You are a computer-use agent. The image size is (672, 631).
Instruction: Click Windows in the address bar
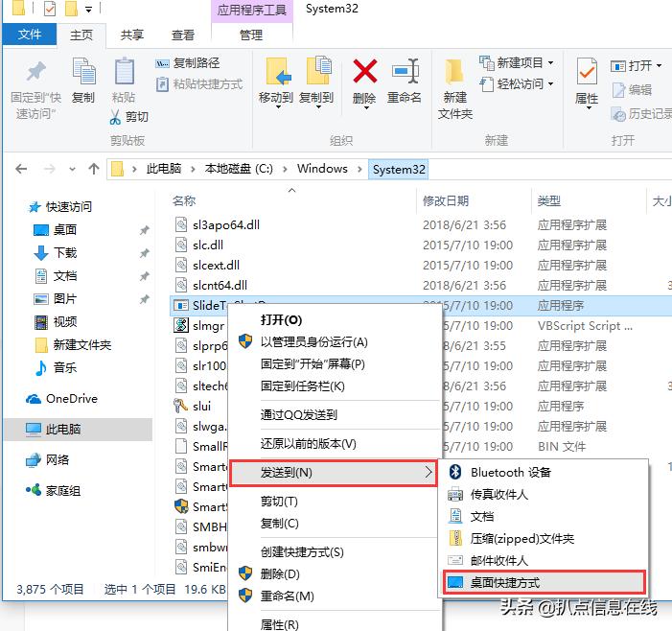[322, 169]
